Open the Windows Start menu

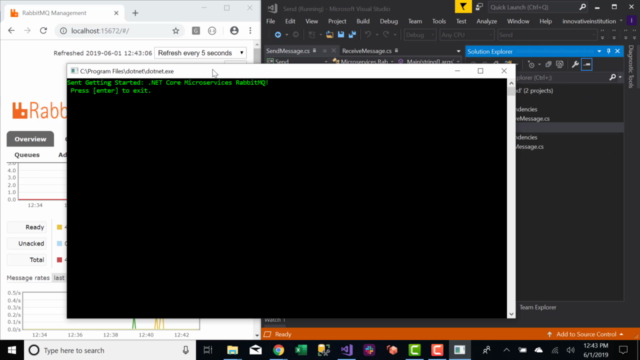point(12,350)
